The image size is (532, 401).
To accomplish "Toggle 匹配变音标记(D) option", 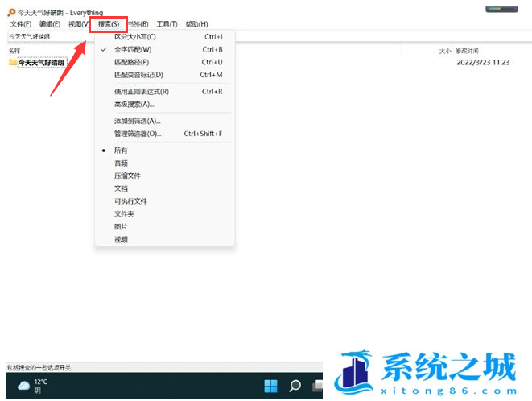I will [165, 75].
